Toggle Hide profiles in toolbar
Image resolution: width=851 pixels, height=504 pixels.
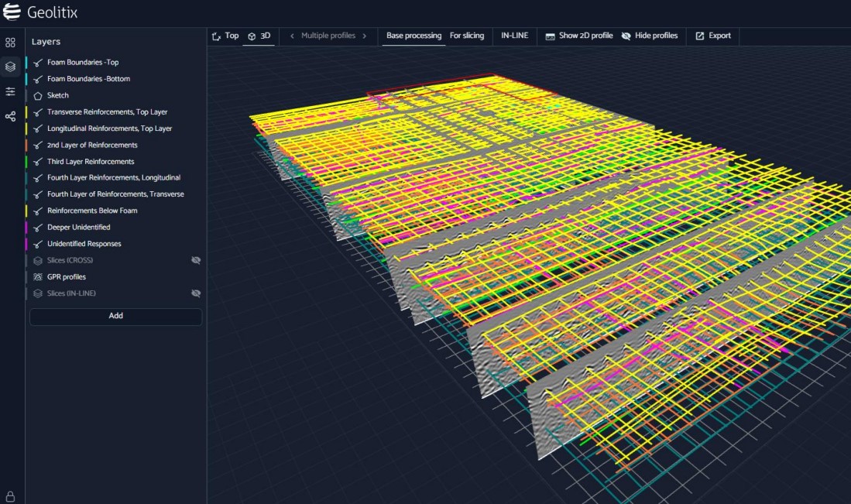pos(649,36)
